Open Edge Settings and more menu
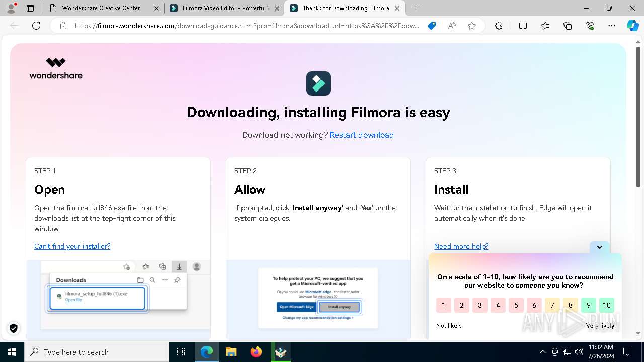644x362 pixels. [612, 26]
